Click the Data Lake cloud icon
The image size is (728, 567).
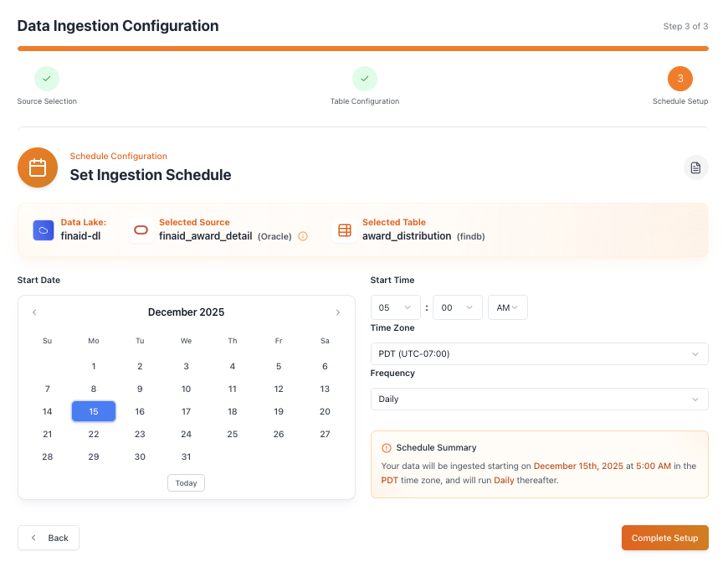(44, 230)
